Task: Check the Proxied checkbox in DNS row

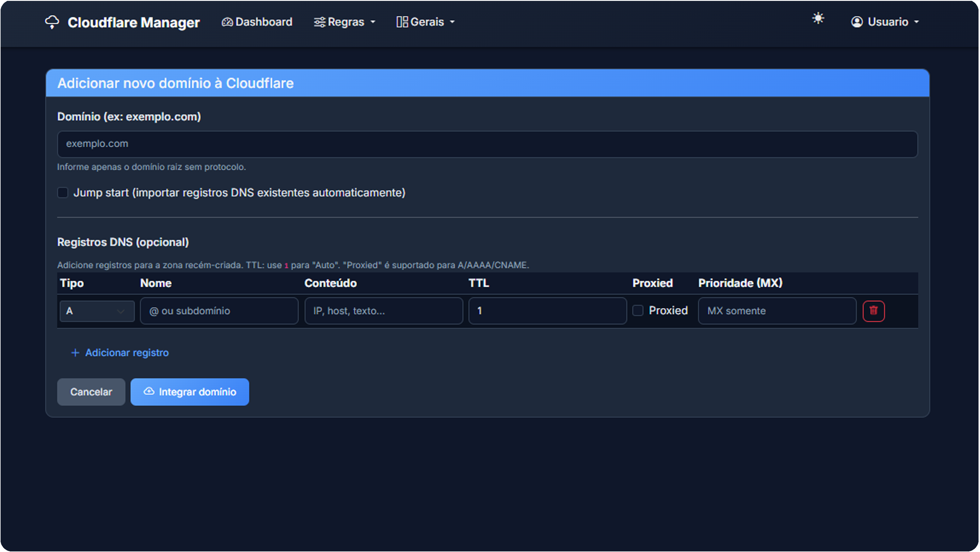Action: 638,311
